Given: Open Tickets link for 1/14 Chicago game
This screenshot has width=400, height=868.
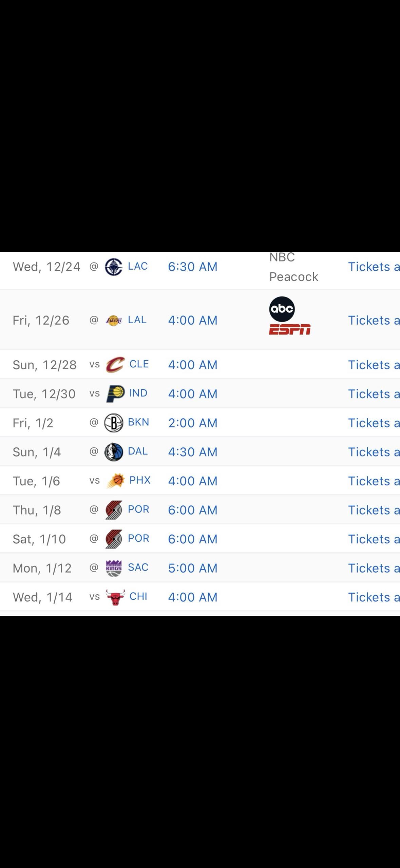Looking at the screenshot, I should pyautogui.click(x=373, y=597).
